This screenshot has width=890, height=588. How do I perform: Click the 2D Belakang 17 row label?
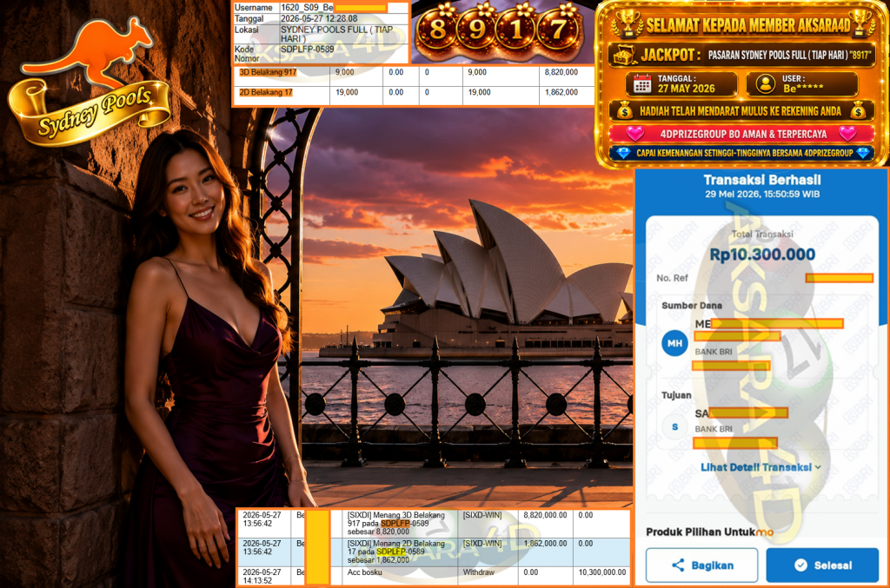[266, 92]
